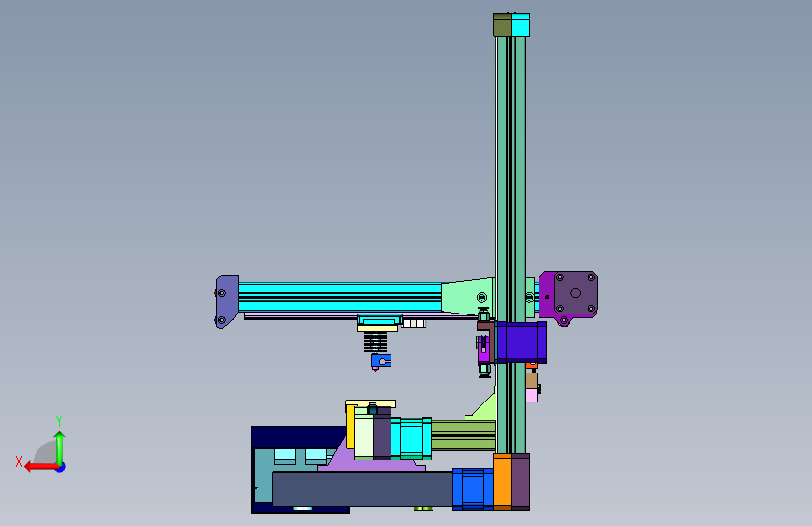Image resolution: width=812 pixels, height=526 pixels.
Task: Select the tan block above the pink block
Action: pyautogui.click(x=532, y=381)
